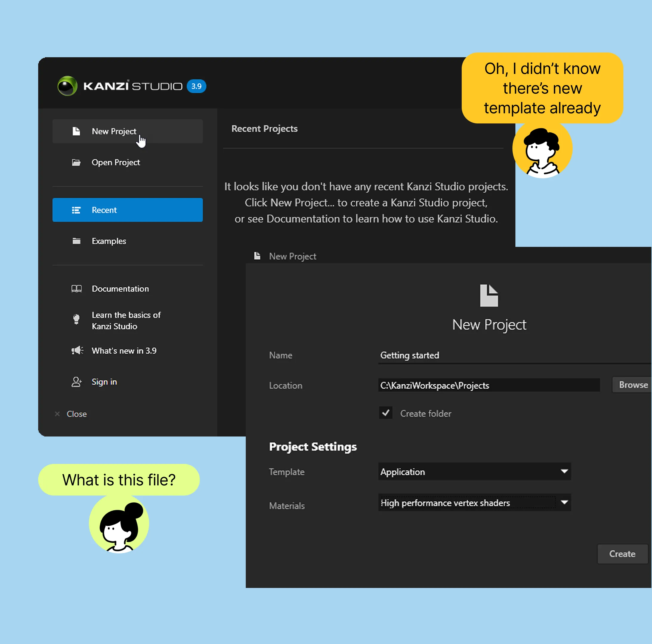Click the Template dropdown arrow
The height and width of the screenshot is (644, 652).
coord(564,471)
